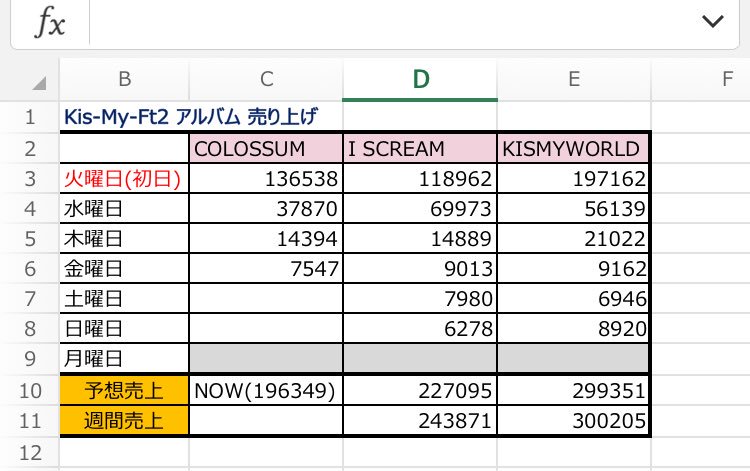750x471 pixels.
Task: Click cell with value 299351
Action: click(x=573, y=391)
